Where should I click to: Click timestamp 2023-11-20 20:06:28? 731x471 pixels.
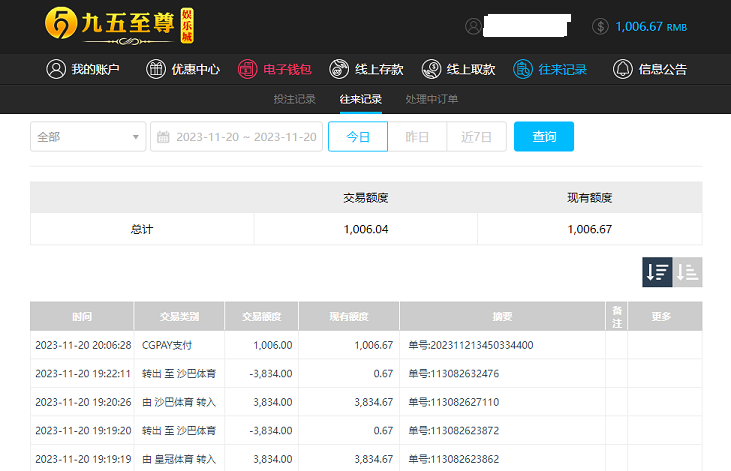(83, 345)
